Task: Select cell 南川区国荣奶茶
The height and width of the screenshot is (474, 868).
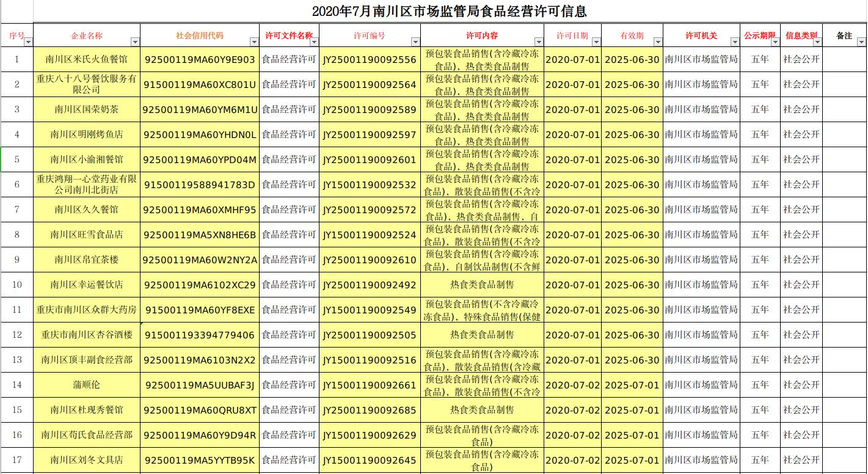Action: (87, 109)
